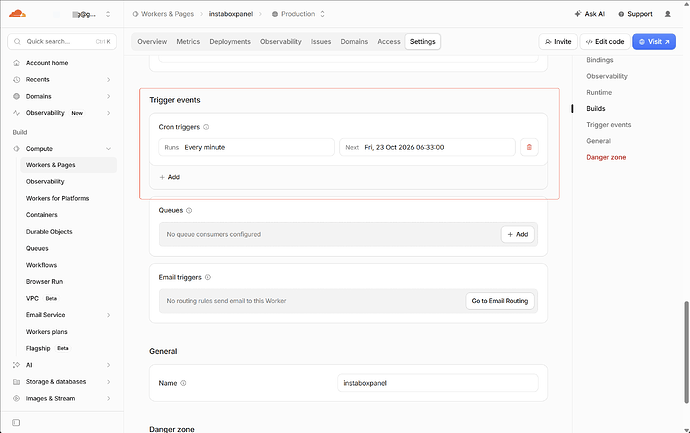Viewport: 690px width, 433px height.
Task: Open Observability under Compute
Action: click(x=45, y=181)
